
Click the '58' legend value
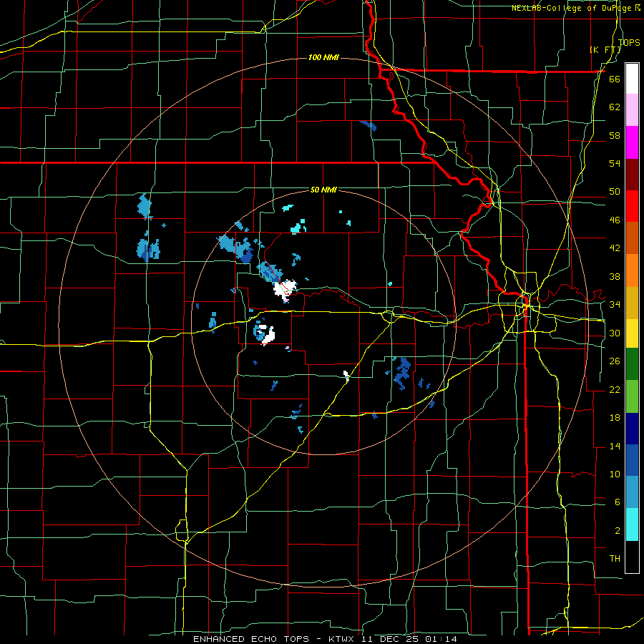[x=615, y=135]
